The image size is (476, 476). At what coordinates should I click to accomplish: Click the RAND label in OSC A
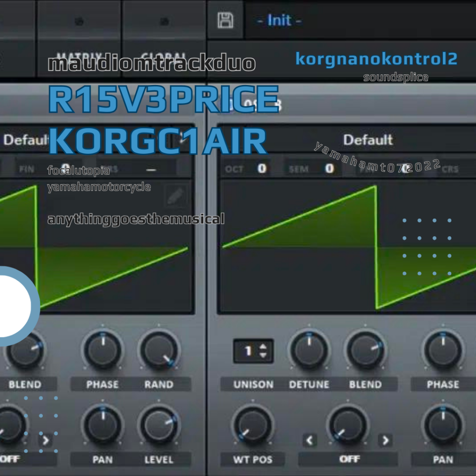159,384
